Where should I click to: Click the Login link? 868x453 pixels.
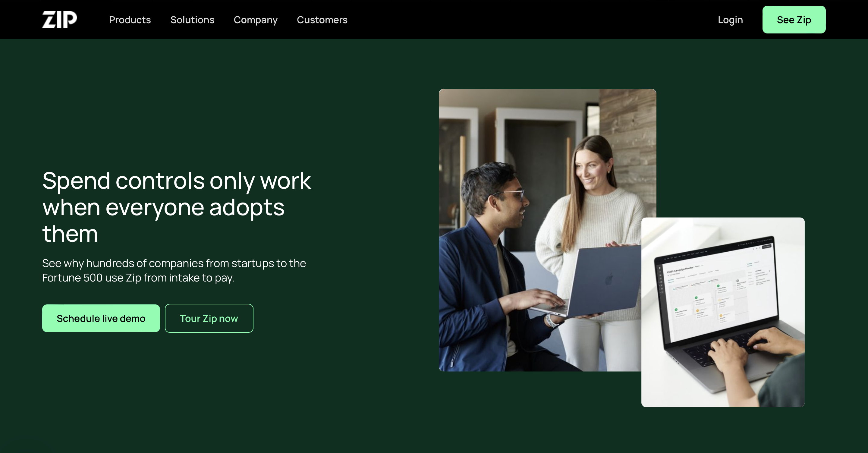730,20
